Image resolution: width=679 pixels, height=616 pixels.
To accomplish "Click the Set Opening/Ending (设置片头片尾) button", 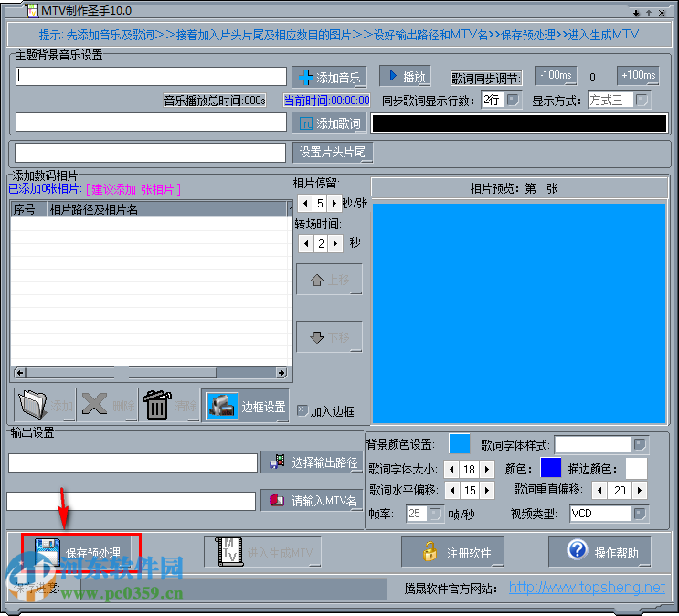I will click(333, 152).
